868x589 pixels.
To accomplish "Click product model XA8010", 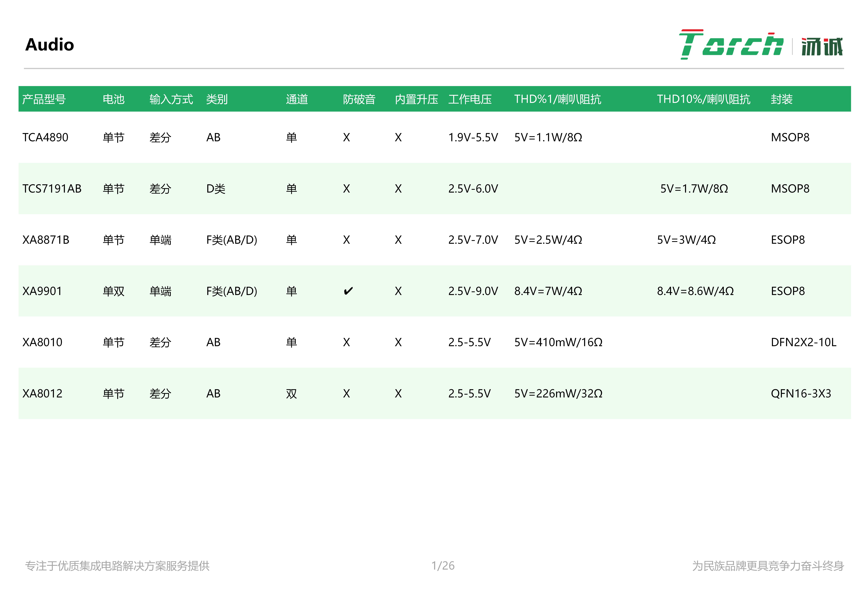I will coord(42,342).
